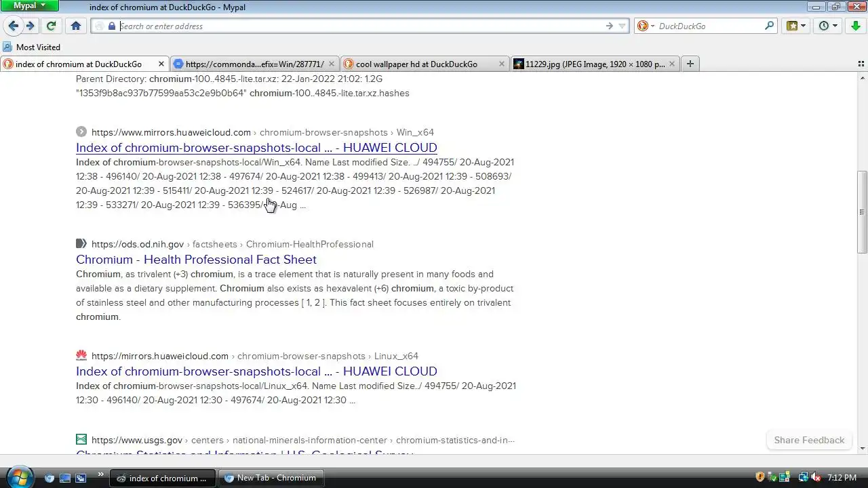Open the Most Visited bookmarks folder

click(32, 47)
